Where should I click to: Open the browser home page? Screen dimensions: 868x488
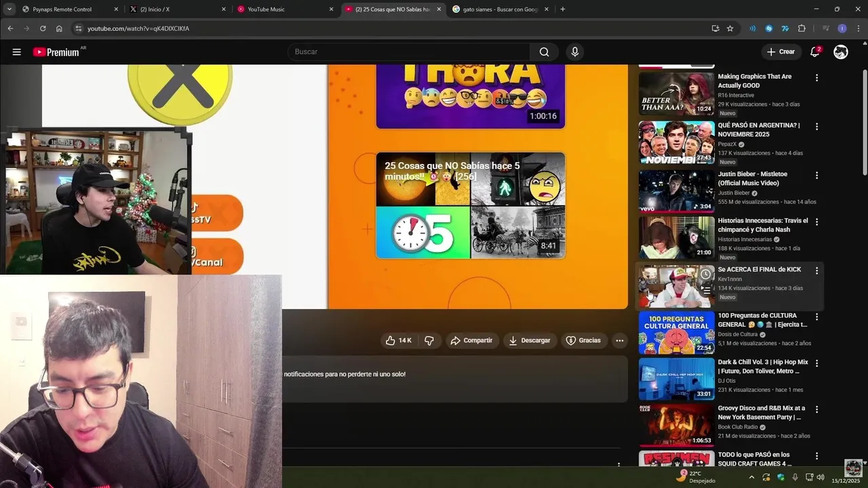pyautogui.click(x=59, y=28)
